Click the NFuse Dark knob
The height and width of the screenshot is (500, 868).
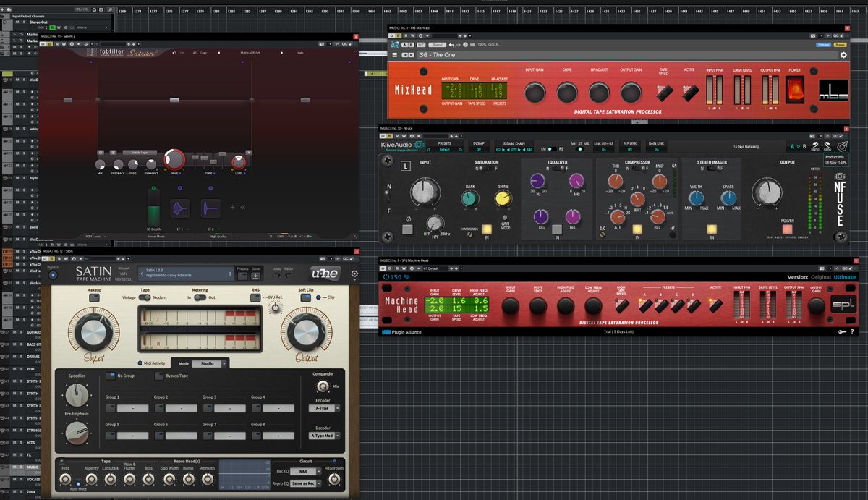click(469, 198)
